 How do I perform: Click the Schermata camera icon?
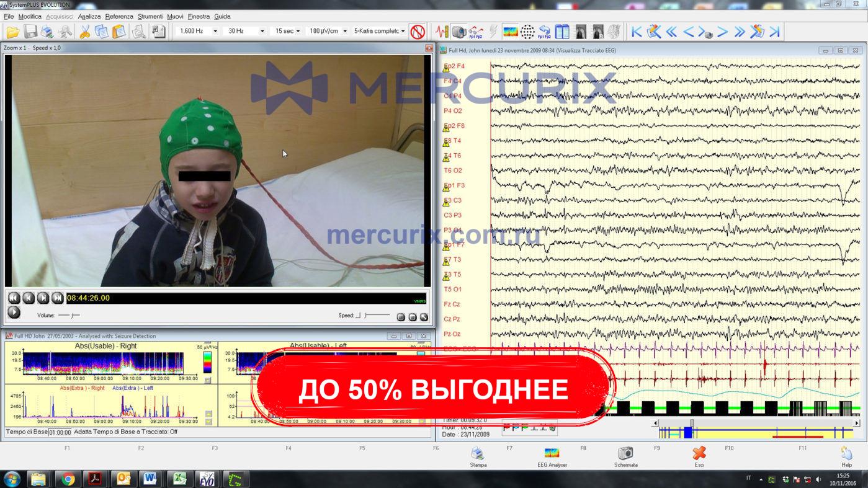click(x=625, y=456)
